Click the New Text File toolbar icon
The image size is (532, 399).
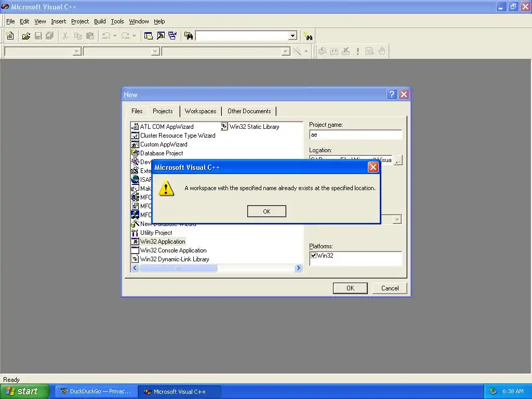10,36
